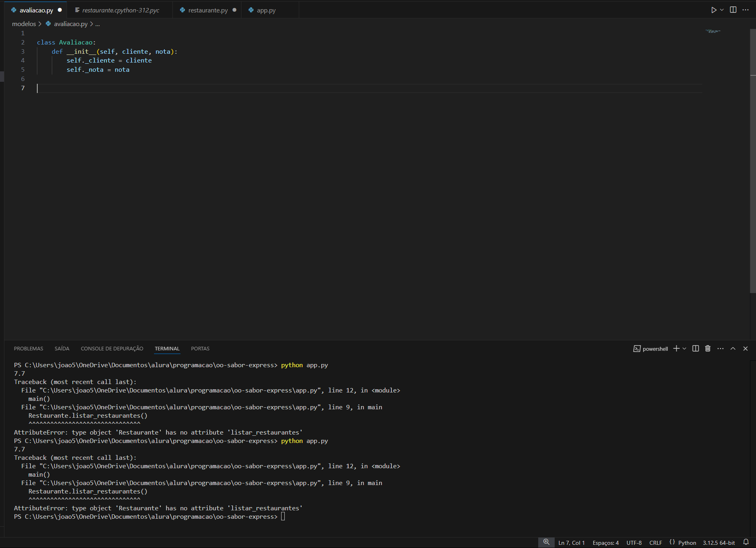Click 'self._nota = nota' code line

98,70
